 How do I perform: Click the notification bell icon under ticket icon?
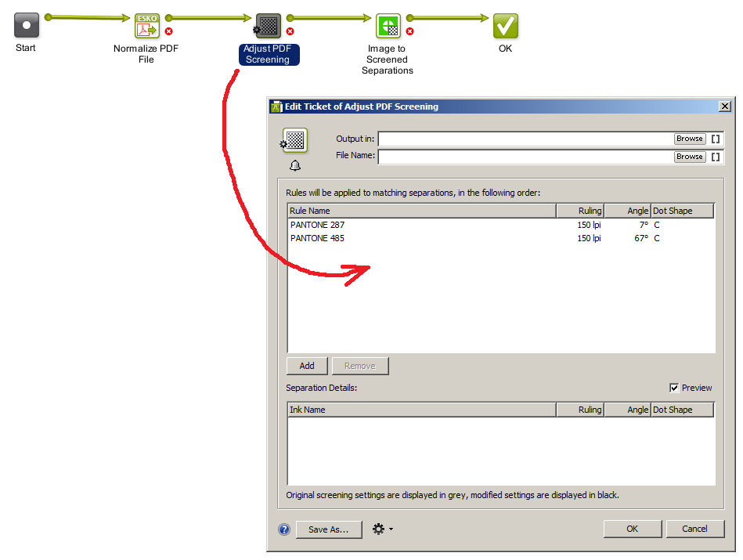[294, 165]
